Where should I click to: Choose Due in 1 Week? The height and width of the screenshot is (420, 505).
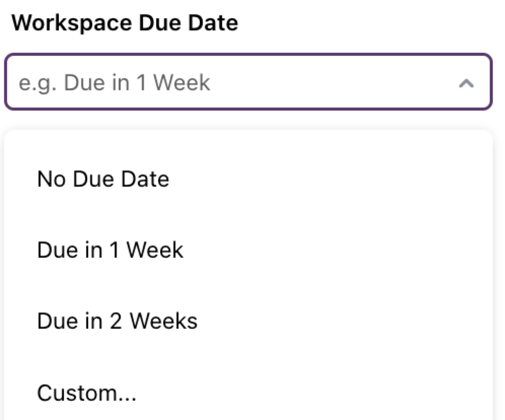click(110, 250)
